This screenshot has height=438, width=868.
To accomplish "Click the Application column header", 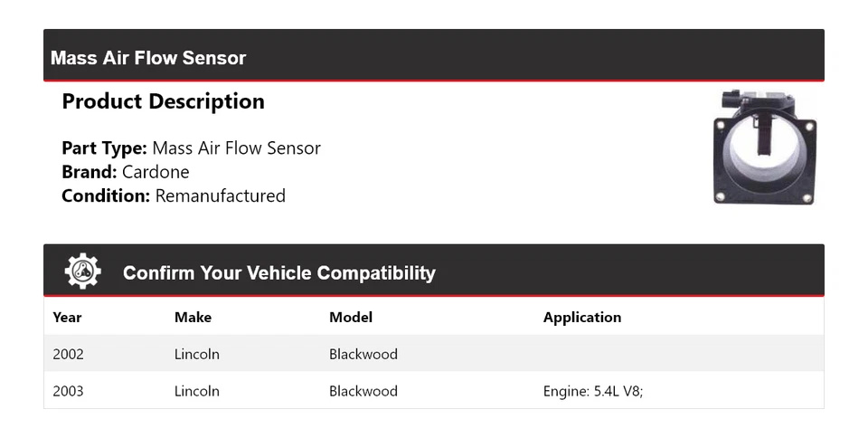I will pos(581,318).
